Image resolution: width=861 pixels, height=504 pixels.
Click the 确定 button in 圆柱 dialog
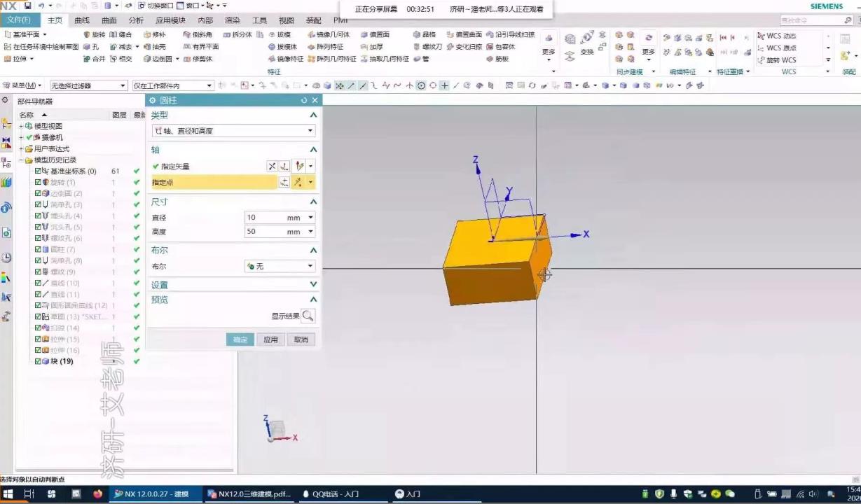tap(240, 339)
